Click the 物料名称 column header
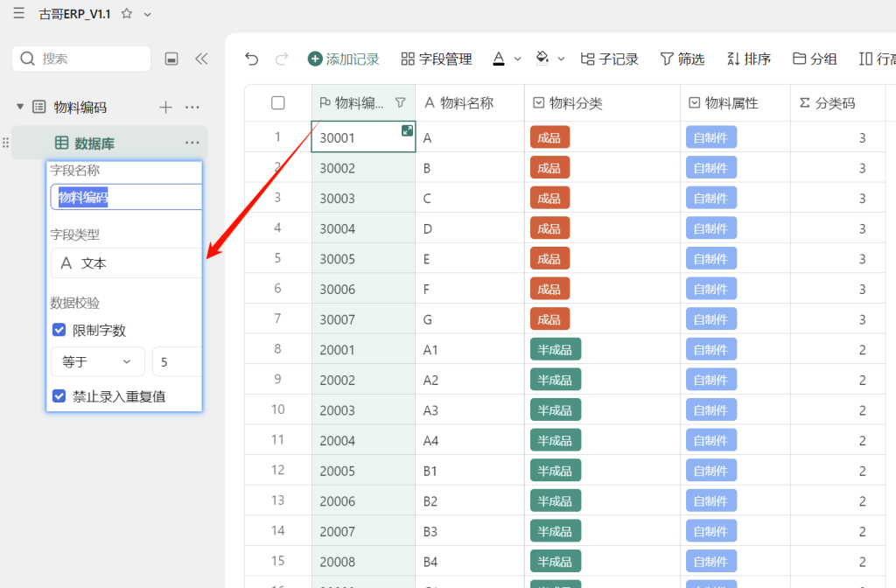Screen dimensions: 896x588 pos(470,103)
